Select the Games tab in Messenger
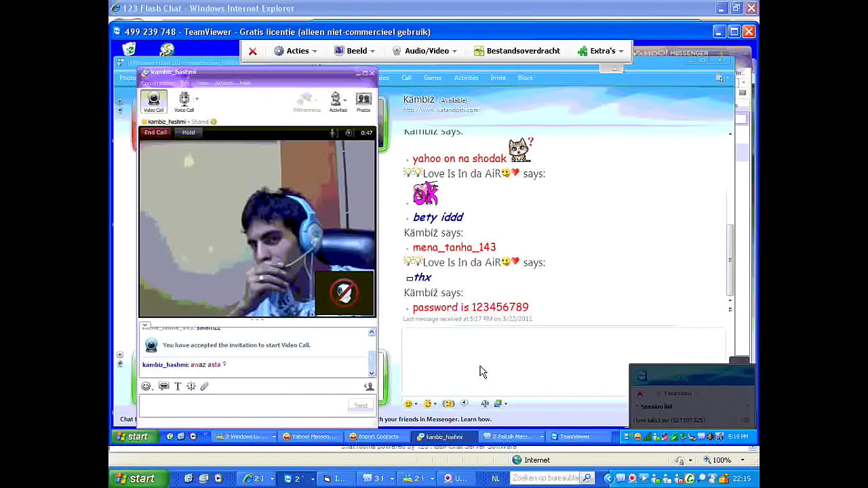Screen dimensions: 868x488 [433, 77]
